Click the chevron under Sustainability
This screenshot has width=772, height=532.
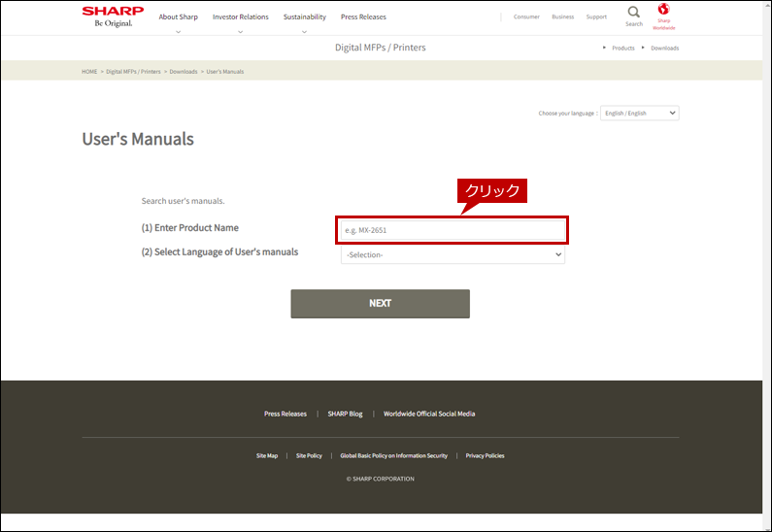[x=304, y=31]
